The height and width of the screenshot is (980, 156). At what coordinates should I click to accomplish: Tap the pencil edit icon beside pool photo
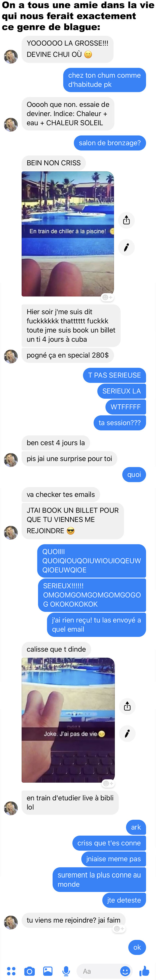point(126,247)
